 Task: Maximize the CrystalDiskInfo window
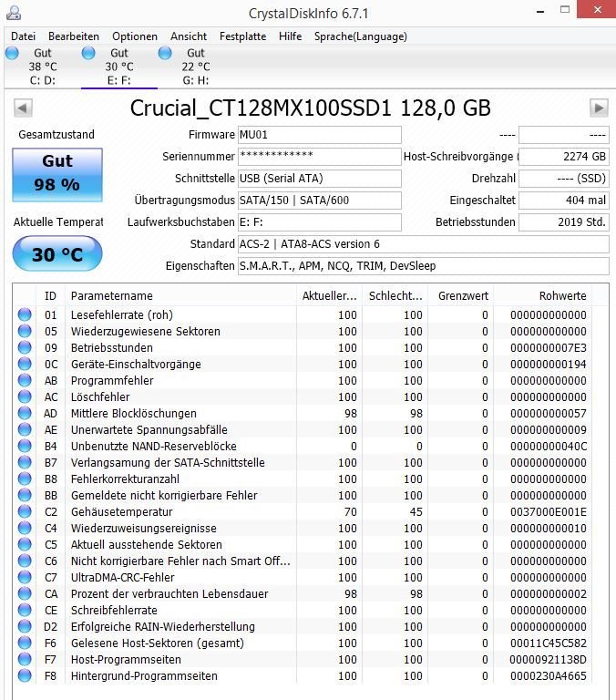[x=565, y=9]
